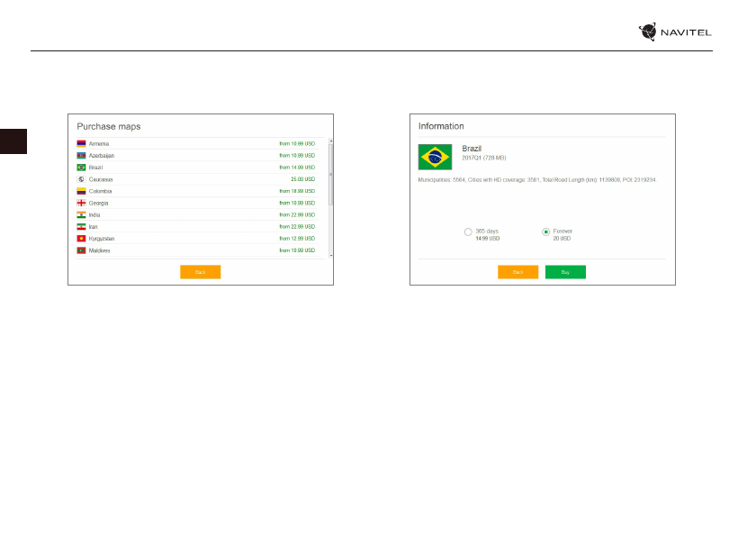The height and width of the screenshot is (536, 756).
Task: Click the India flag icon
Action: pyautogui.click(x=81, y=214)
